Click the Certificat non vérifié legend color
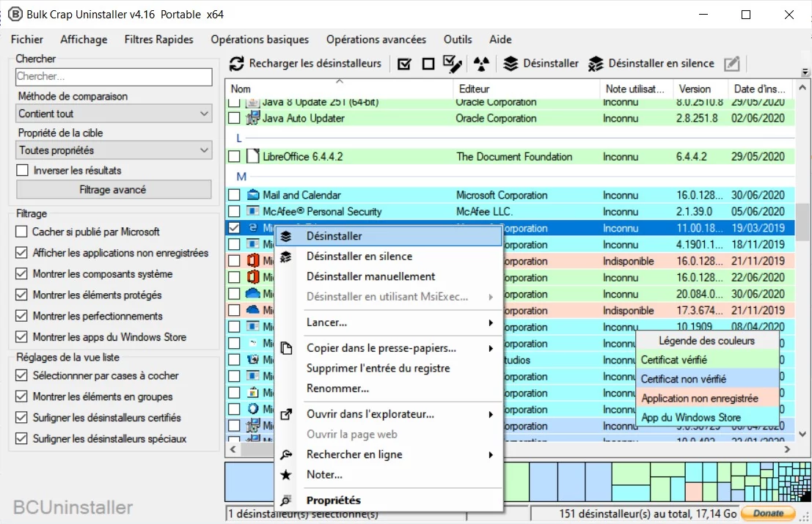This screenshot has width=812, height=524. 707,379
